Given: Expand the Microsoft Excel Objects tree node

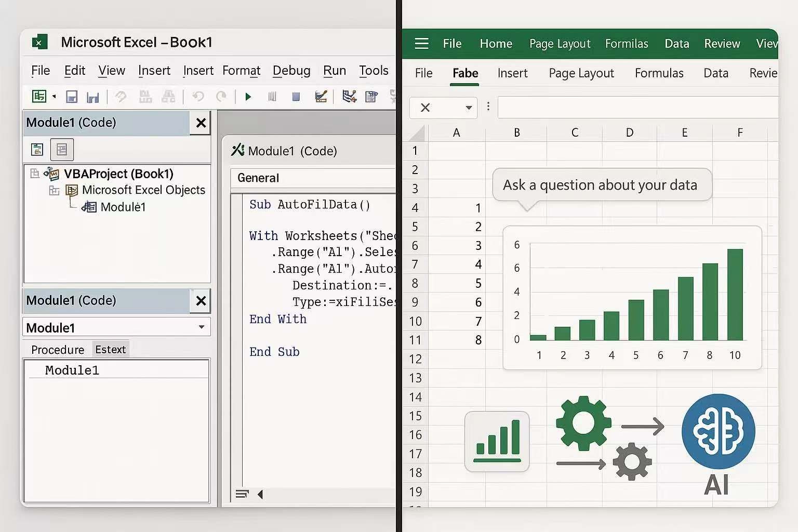Looking at the screenshot, I should coord(54,190).
